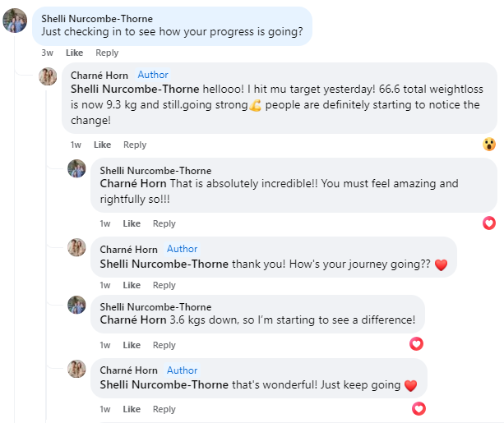Viewport: 504px width, 423px height.
Task: Open Charné Horn's avatar on 'hellooo' reply
Action: pos(48,76)
